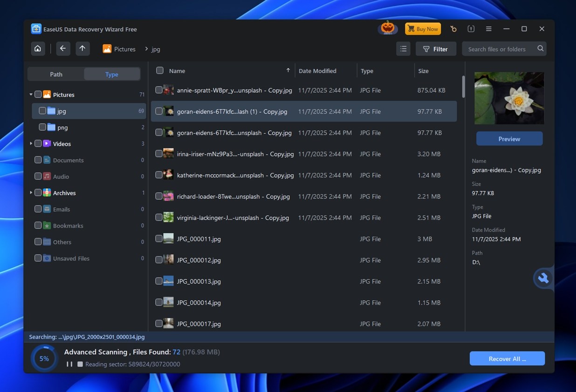Screen dimensions: 576x392
Task: Expand the Archives category
Action: point(31,192)
